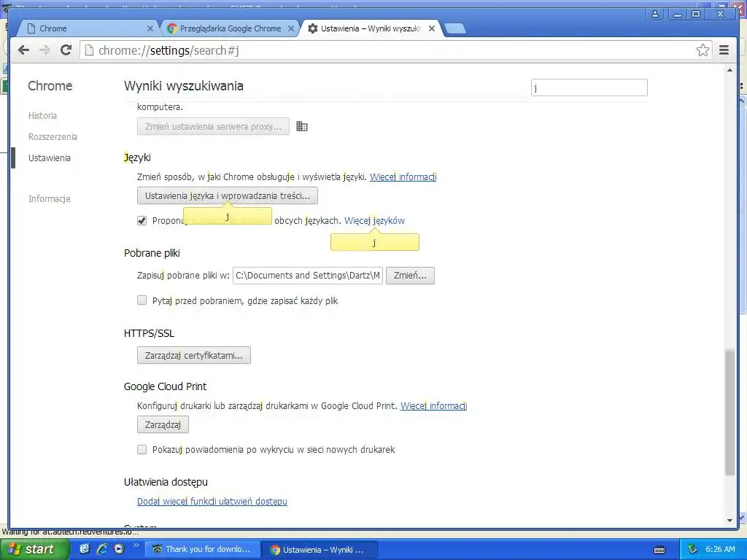Viewport: 747px width, 560px height.
Task: Close the Chrome tab
Action: pyautogui.click(x=150, y=28)
